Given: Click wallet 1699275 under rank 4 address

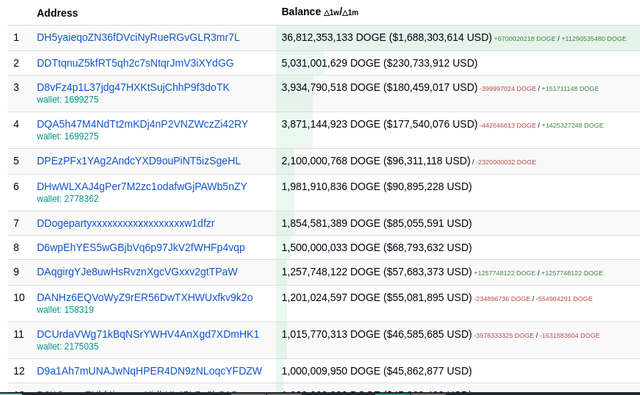Looking at the screenshot, I should [x=68, y=136].
